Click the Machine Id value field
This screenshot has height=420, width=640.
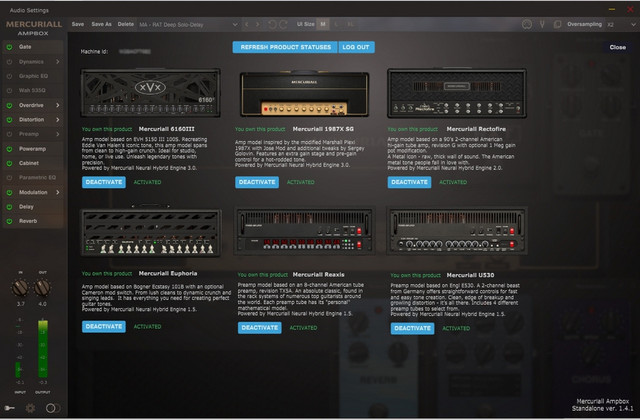(135, 51)
